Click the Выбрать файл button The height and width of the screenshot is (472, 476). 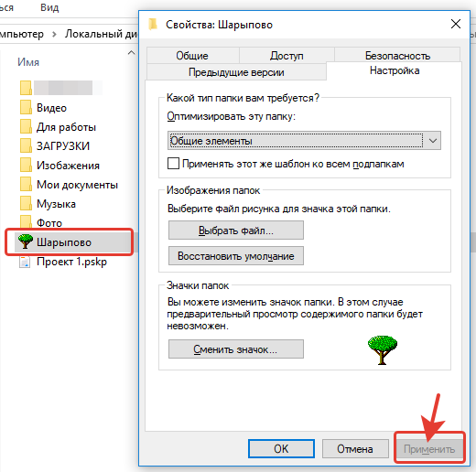point(236,231)
